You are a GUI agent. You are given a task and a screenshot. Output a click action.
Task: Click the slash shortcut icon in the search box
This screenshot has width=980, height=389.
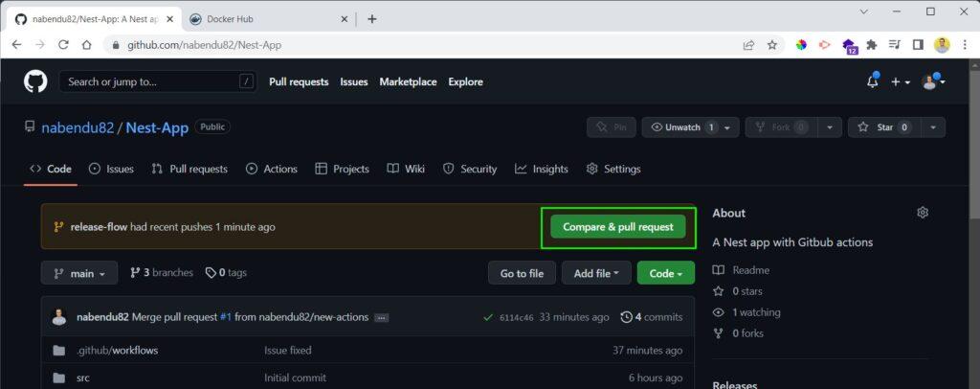tap(248, 82)
